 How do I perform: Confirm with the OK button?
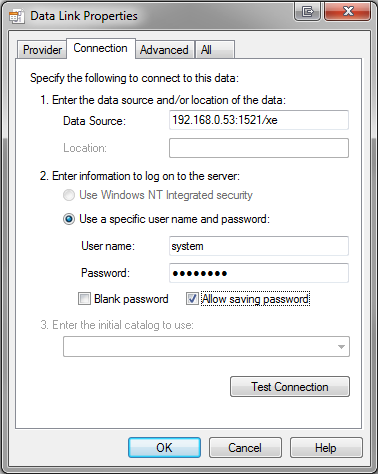coord(164,448)
